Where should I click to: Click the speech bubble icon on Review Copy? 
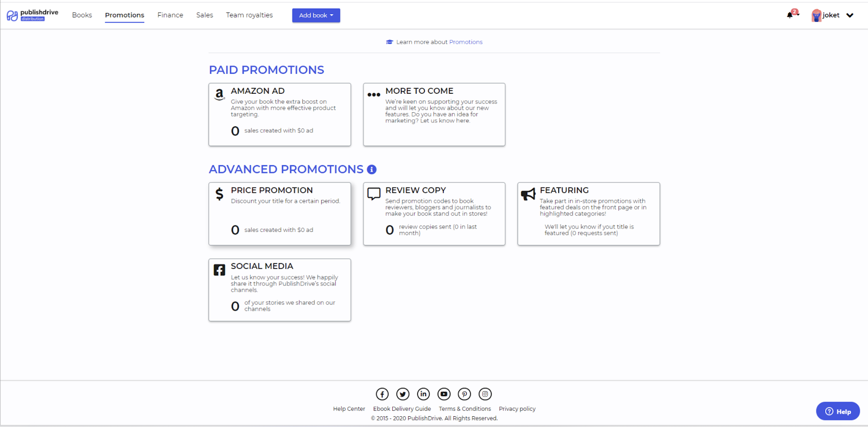point(374,194)
